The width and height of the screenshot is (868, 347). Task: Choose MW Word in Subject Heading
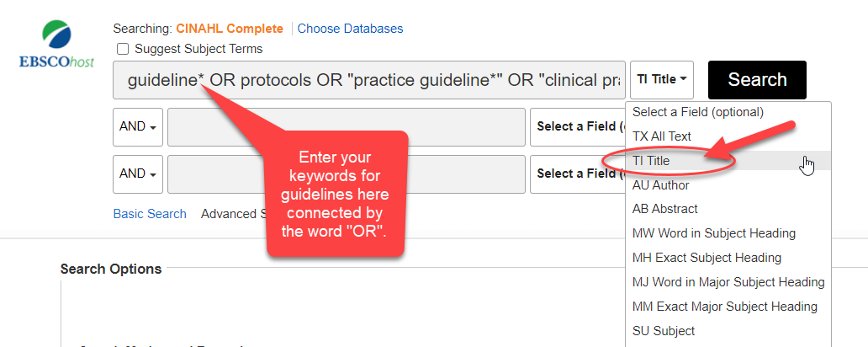pyautogui.click(x=713, y=233)
